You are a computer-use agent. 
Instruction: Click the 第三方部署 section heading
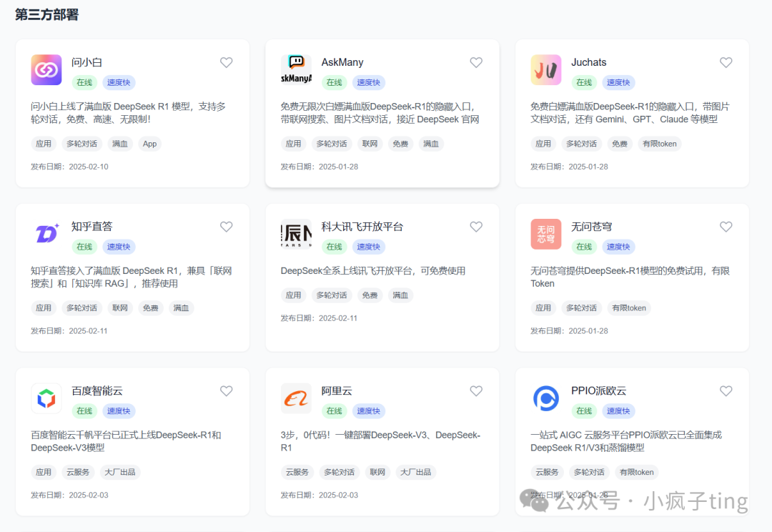click(x=46, y=15)
